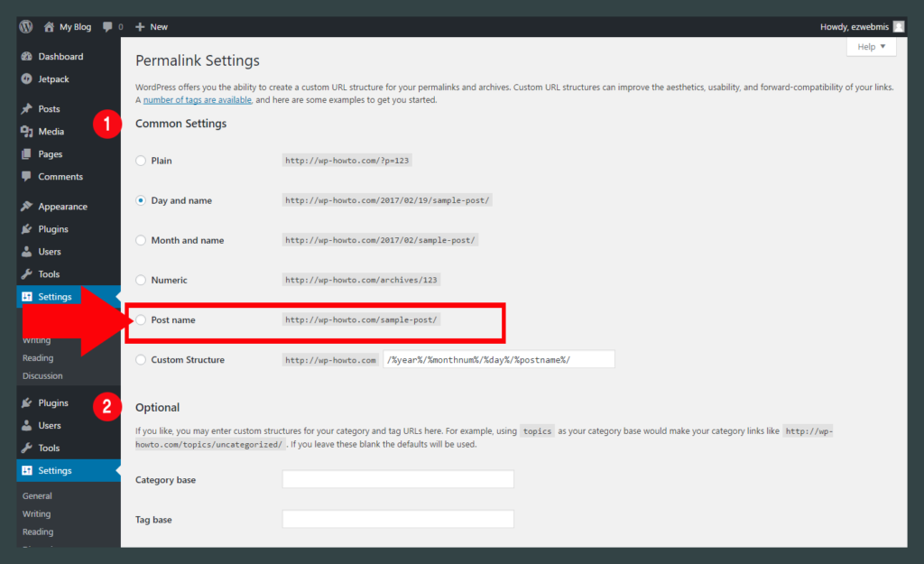Click into the Category base field
The height and width of the screenshot is (564, 924).
click(398, 479)
